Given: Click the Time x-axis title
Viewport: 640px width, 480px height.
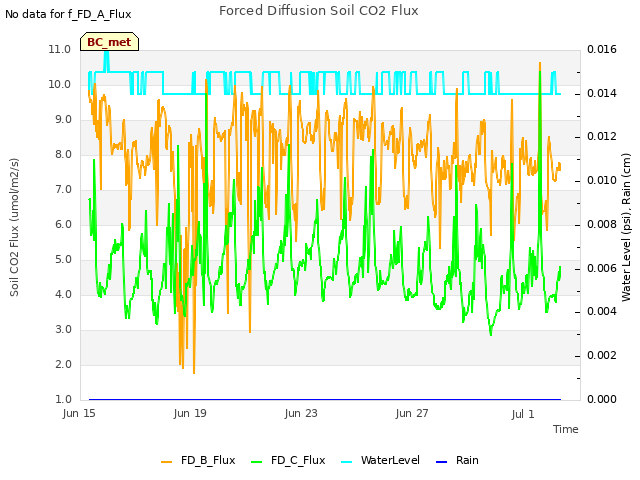Looking at the screenshot, I should click(x=566, y=429).
